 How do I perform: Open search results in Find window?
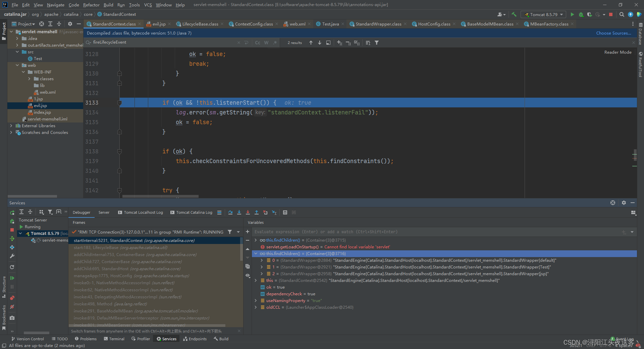pos(328,43)
